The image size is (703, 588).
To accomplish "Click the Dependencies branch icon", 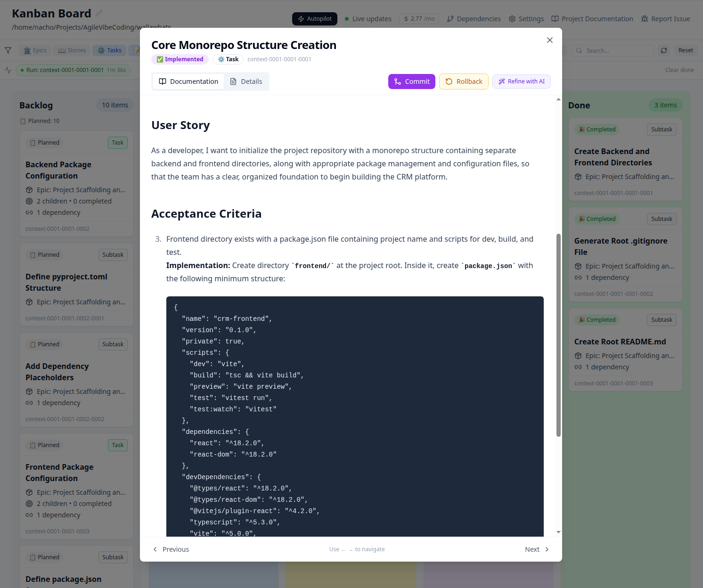I will tap(450, 19).
